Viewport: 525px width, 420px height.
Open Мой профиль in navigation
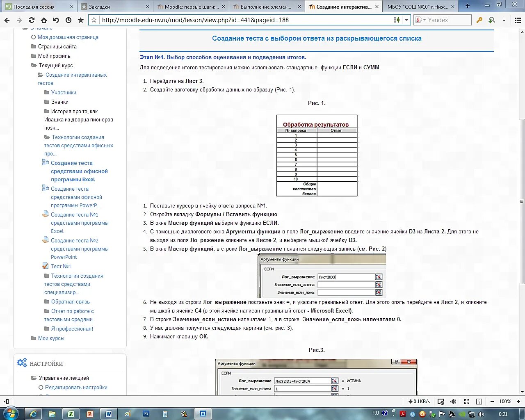pyautogui.click(x=54, y=56)
